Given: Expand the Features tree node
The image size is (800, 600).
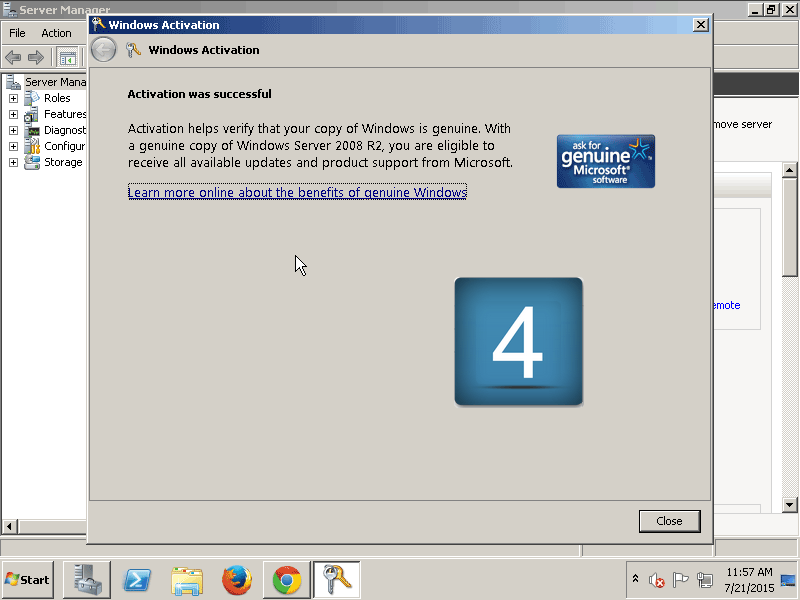Looking at the screenshot, I should click(13, 114).
